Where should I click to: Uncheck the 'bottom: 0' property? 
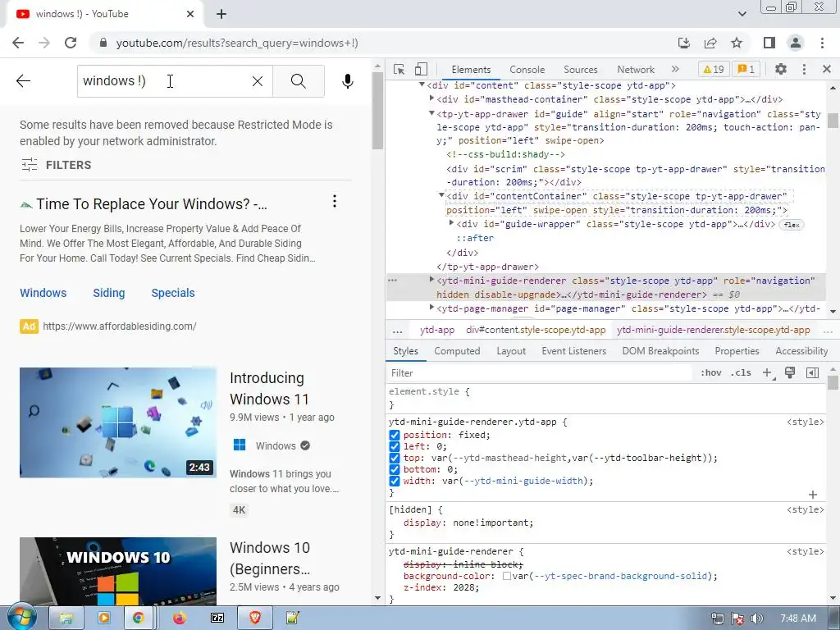[x=395, y=469]
